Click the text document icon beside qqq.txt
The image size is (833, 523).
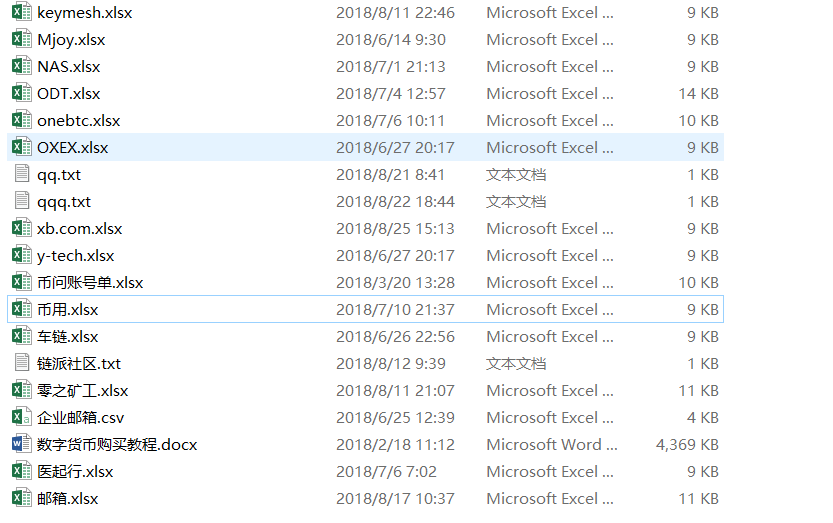click(22, 201)
